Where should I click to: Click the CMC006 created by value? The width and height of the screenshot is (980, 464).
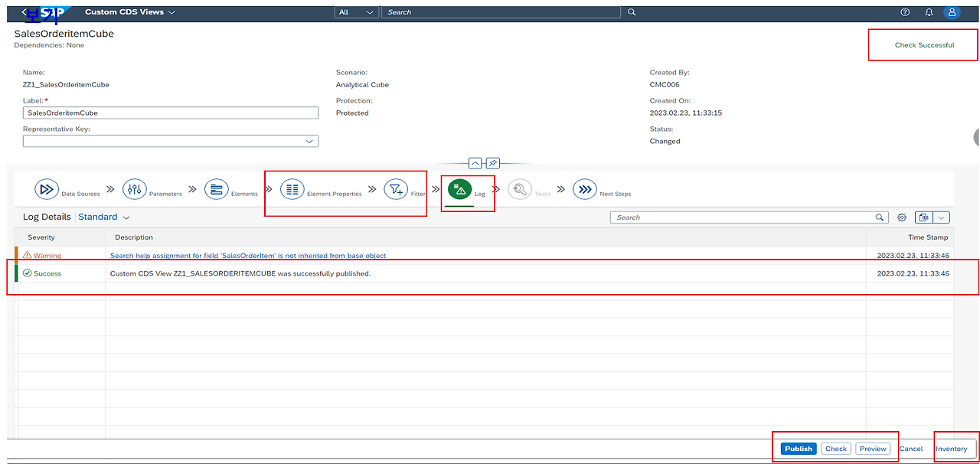click(x=665, y=85)
